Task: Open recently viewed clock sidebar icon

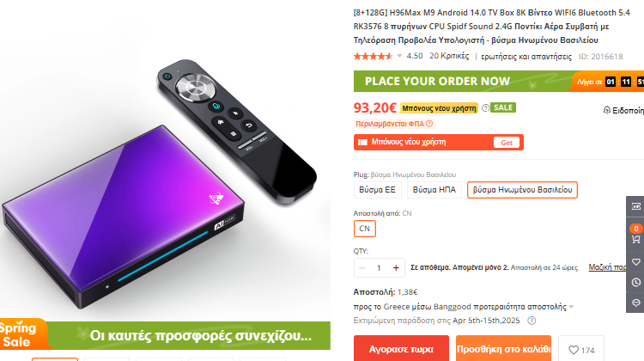Action: pos(635,283)
